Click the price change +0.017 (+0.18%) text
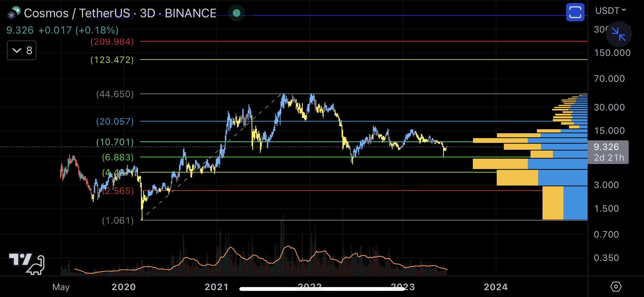 pos(78,30)
